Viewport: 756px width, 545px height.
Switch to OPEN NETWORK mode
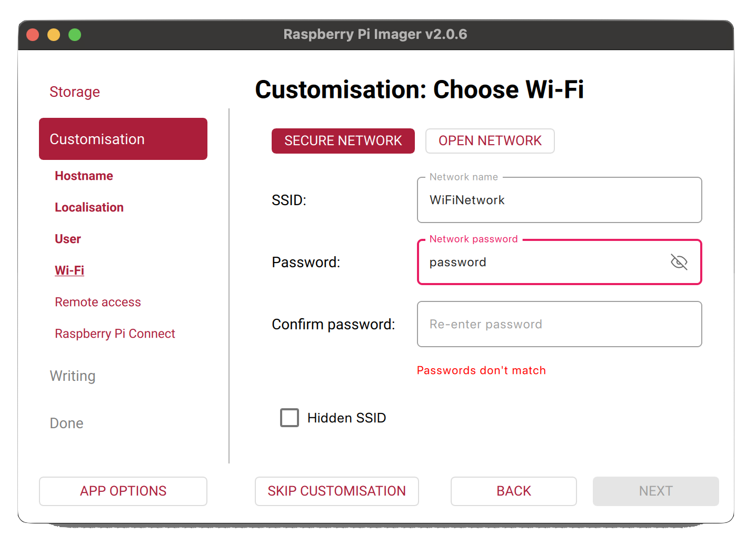coord(490,140)
